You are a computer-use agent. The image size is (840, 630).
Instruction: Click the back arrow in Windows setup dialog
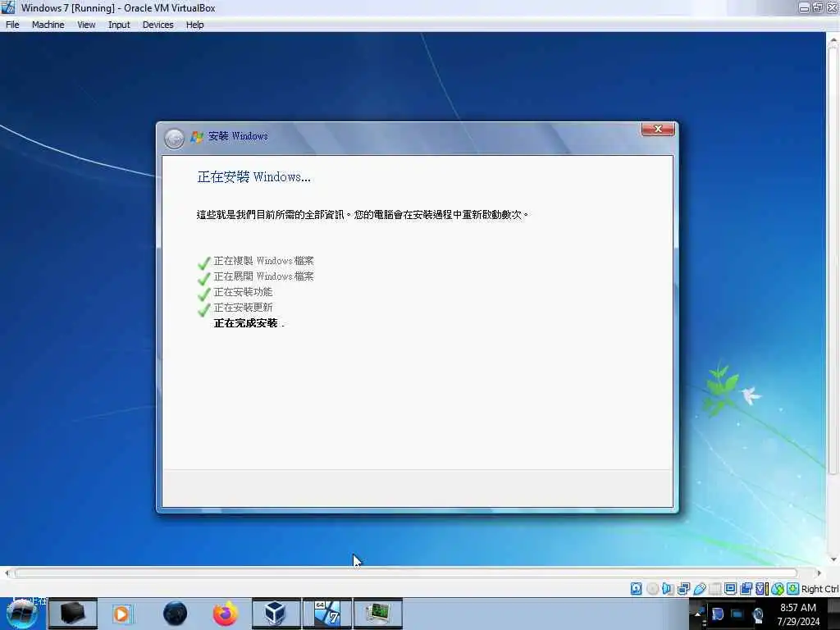(x=174, y=139)
